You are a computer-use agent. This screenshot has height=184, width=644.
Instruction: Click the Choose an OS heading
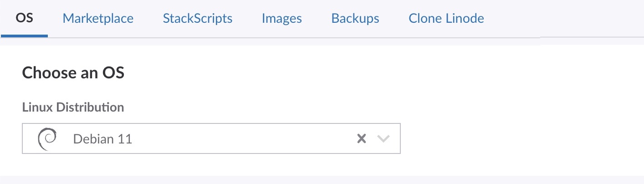tap(73, 73)
